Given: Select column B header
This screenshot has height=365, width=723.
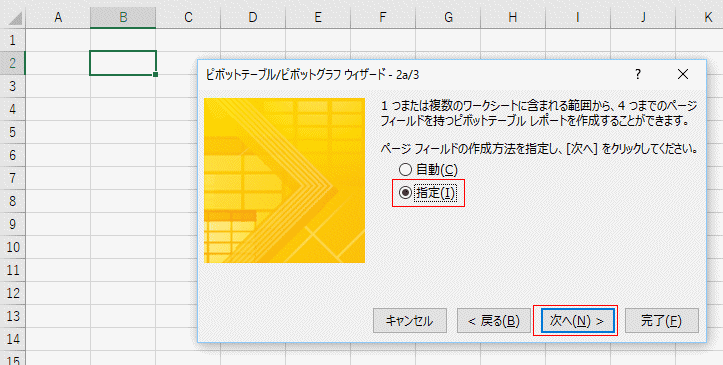Looking at the screenshot, I should click(x=123, y=18).
